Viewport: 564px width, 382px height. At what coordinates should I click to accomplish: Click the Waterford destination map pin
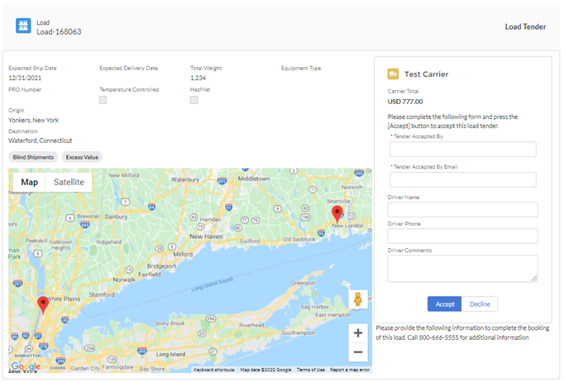[x=337, y=214]
